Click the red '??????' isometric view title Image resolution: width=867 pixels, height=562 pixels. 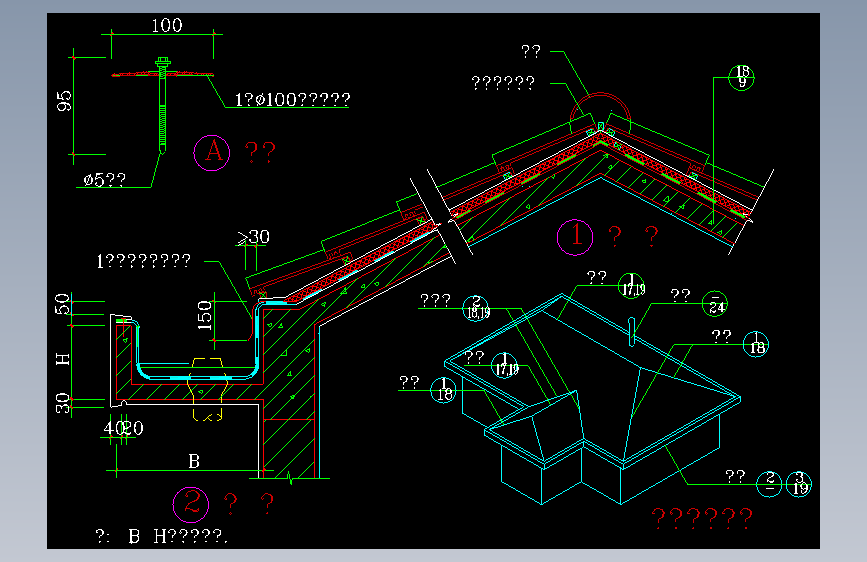pos(702,518)
